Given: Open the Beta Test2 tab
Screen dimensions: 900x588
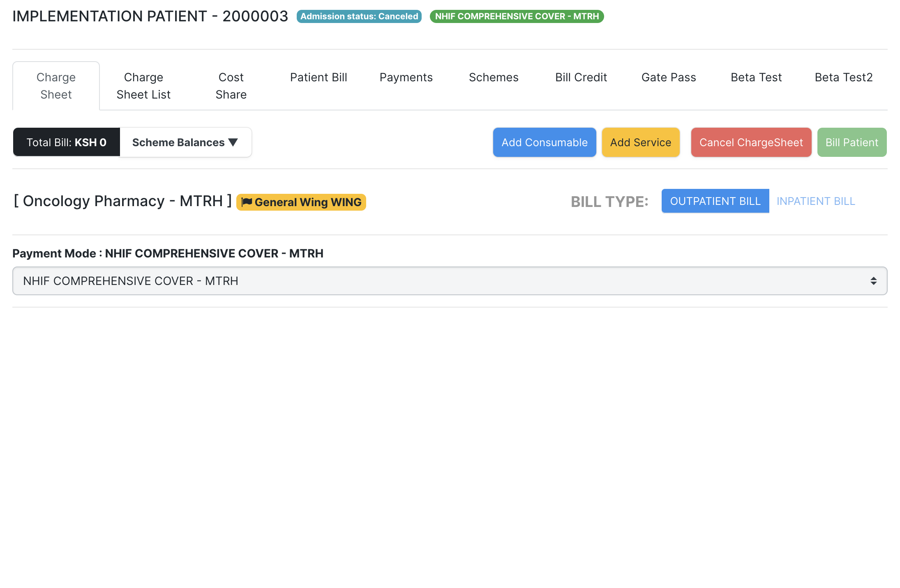Looking at the screenshot, I should pyautogui.click(x=844, y=77).
